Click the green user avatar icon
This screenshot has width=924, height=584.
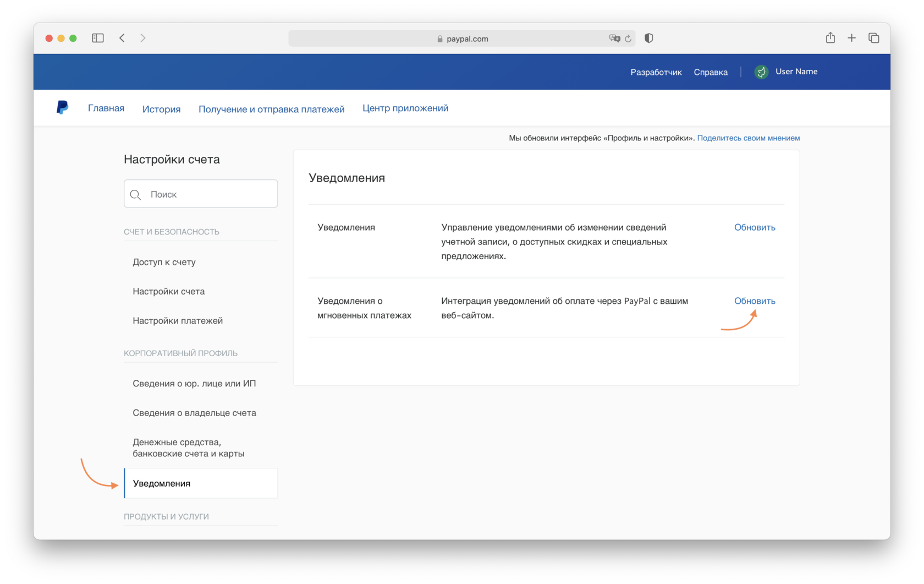(761, 72)
